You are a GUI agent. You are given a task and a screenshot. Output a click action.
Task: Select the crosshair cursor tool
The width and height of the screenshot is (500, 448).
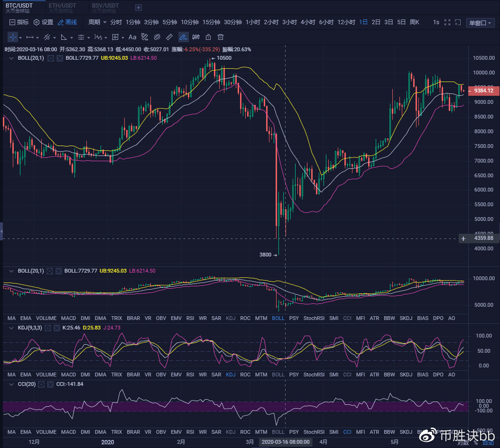(x=13, y=37)
